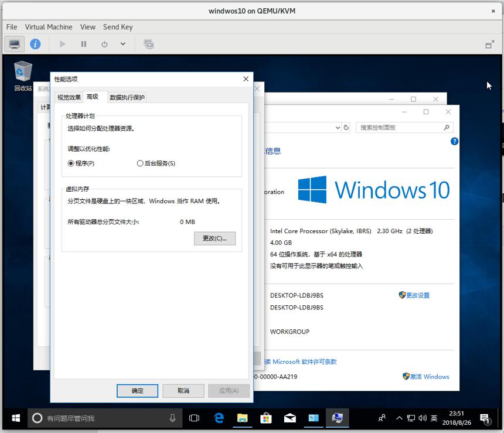Open the Mail app in taskbar
The width and height of the screenshot is (504, 433).
pos(290,418)
